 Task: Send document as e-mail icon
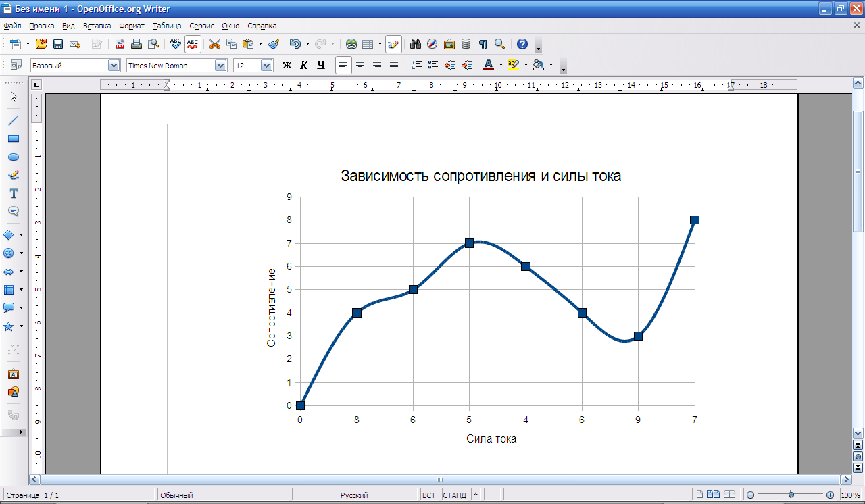click(x=75, y=44)
